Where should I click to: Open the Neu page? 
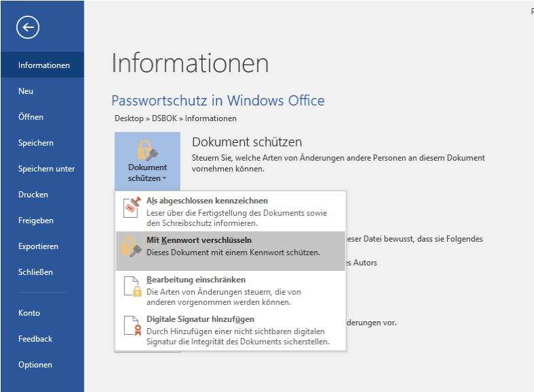[x=42, y=91]
